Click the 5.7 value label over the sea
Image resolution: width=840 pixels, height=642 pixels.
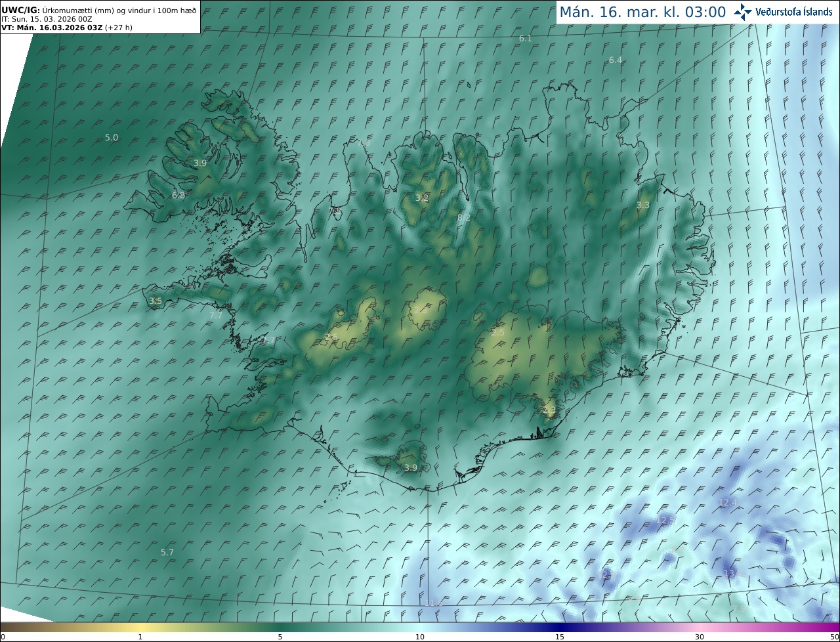point(167,553)
